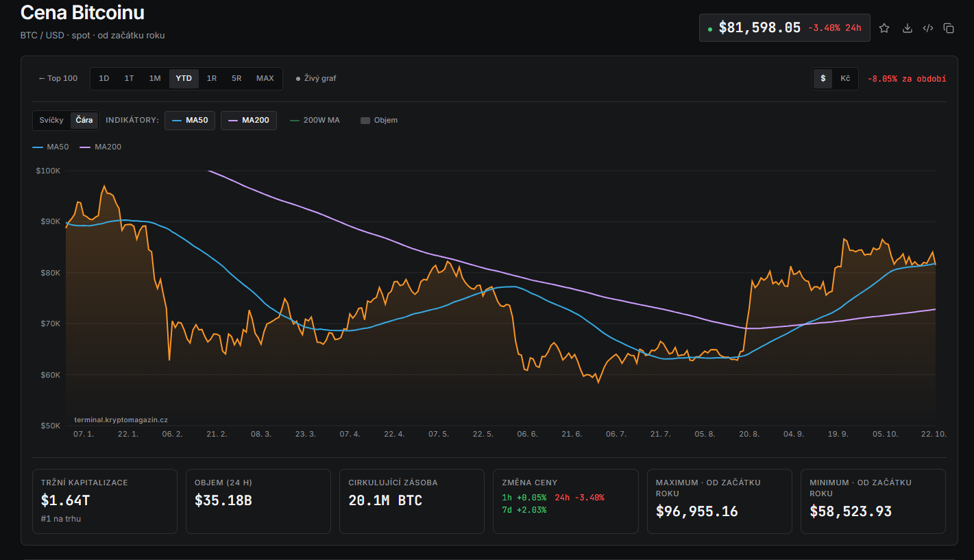Click the $81,598.05 price badge
The width and height of the screenshot is (974, 560).
(x=785, y=28)
